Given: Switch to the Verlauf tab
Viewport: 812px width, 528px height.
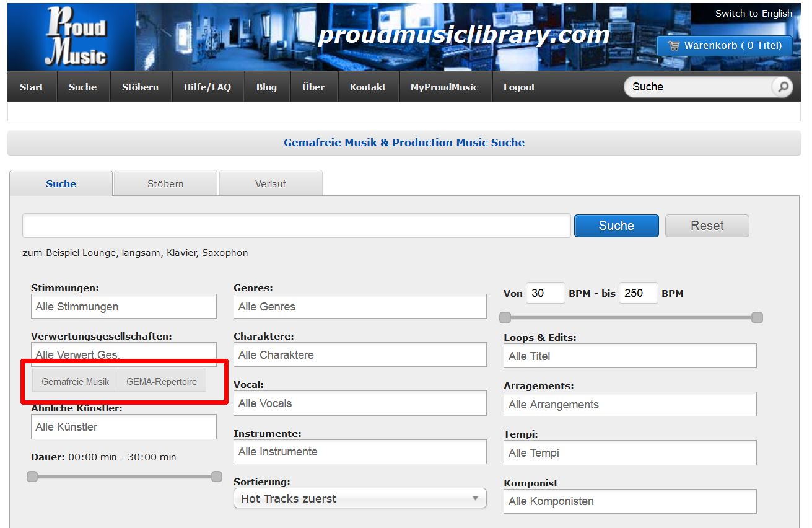Looking at the screenshot, I should tap(271, 183).
